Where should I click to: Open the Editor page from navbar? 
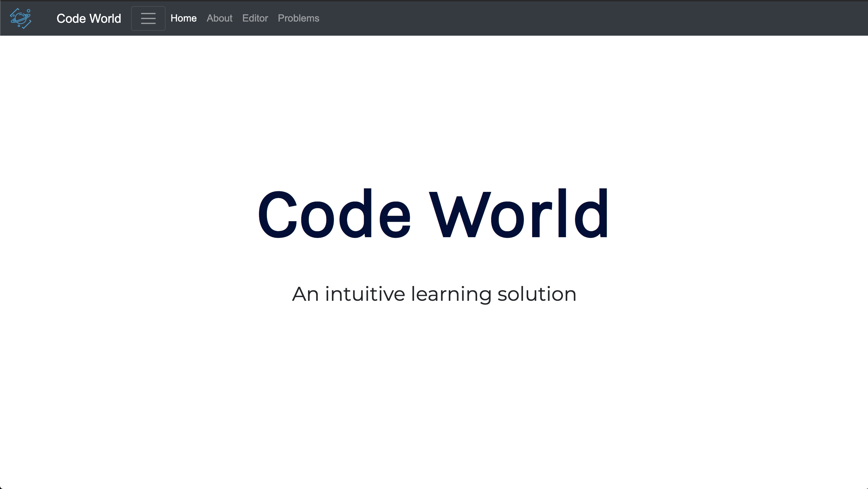pyautogui.click(x=255, y=18)
